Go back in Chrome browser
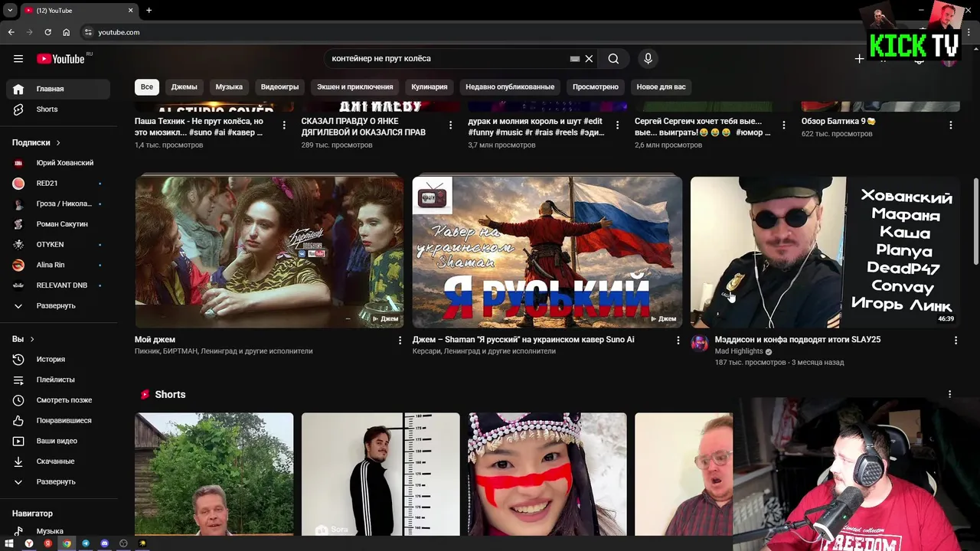Viewport: 980px width, 551px height. pyautogui.click(x=11, y=32)
